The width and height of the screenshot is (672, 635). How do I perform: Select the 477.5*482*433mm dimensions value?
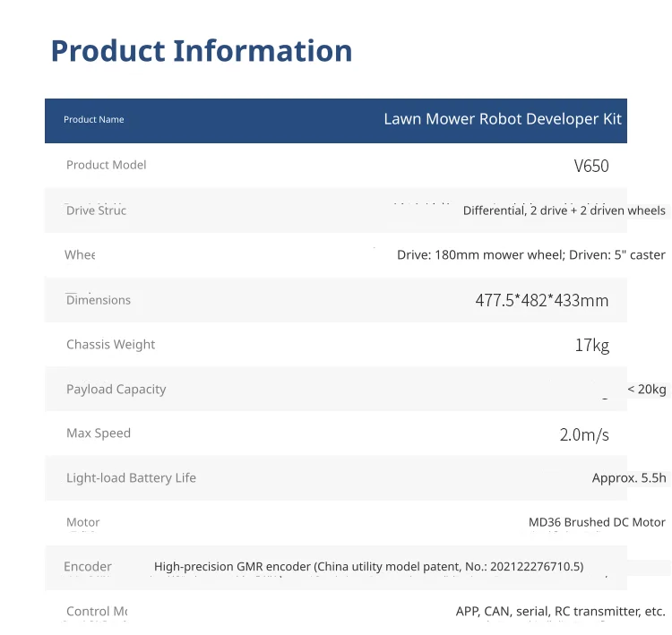(x=542, y=300)
